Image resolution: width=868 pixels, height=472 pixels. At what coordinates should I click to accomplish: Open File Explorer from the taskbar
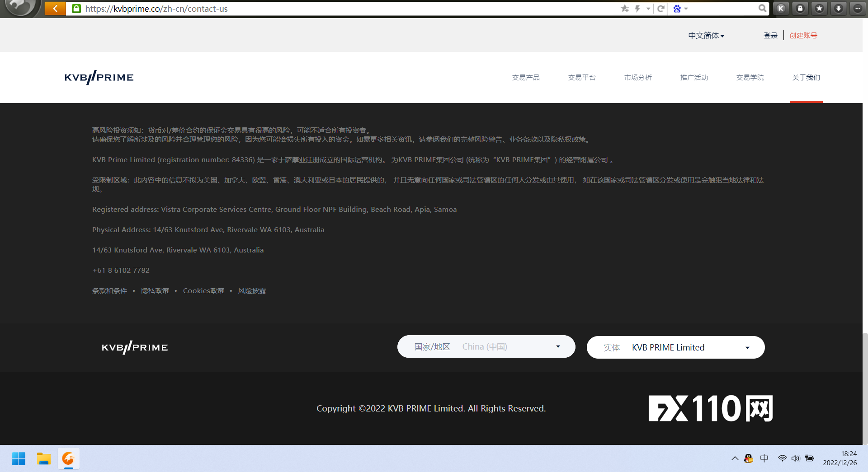[43, 459]
